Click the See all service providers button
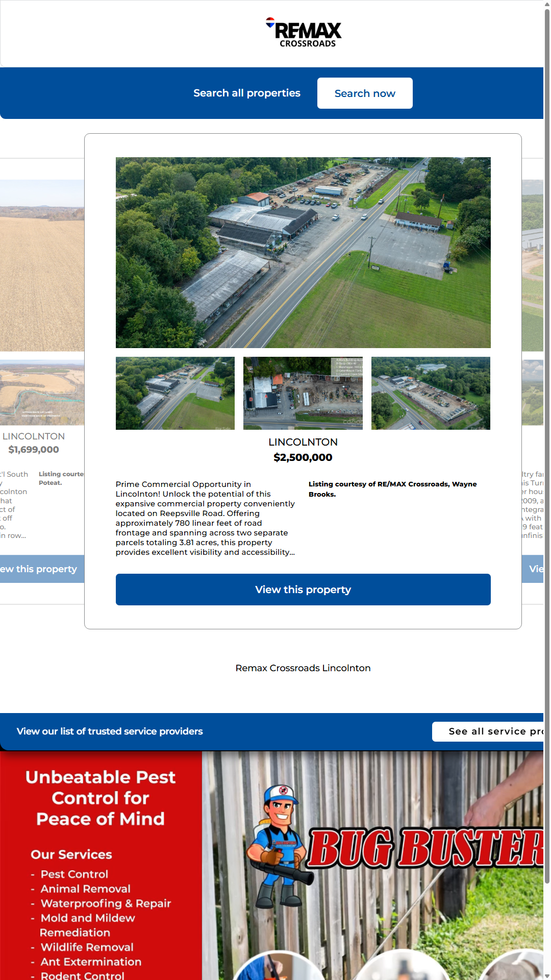This screenshot has height=980, width=551. coord(488,731)
